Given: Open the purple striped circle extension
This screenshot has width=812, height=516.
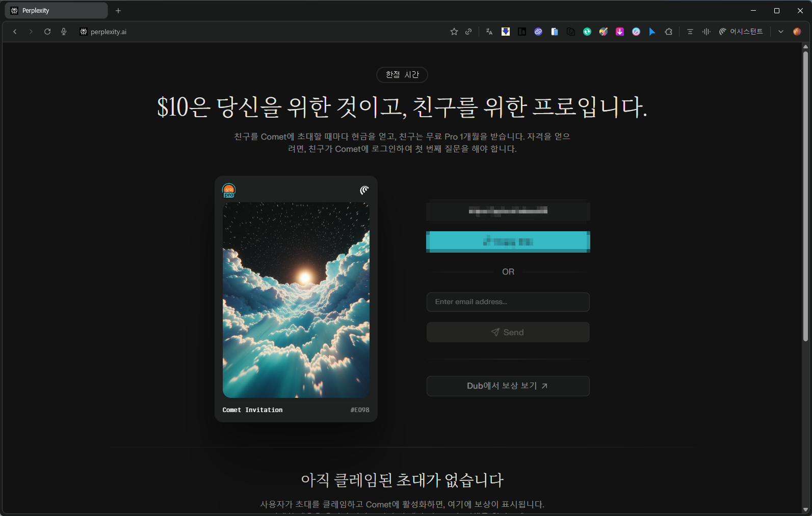Looking at the screenshot, I should (538, 32).
